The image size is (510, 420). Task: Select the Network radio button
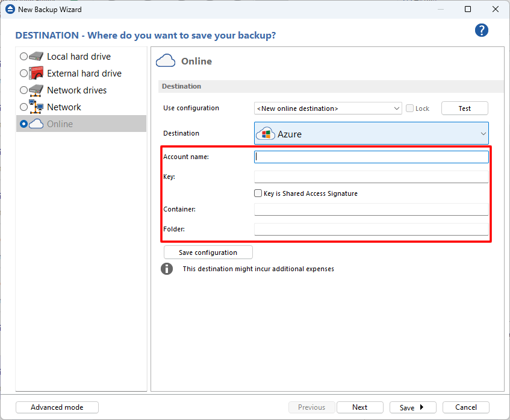click(x=23, y=107)
